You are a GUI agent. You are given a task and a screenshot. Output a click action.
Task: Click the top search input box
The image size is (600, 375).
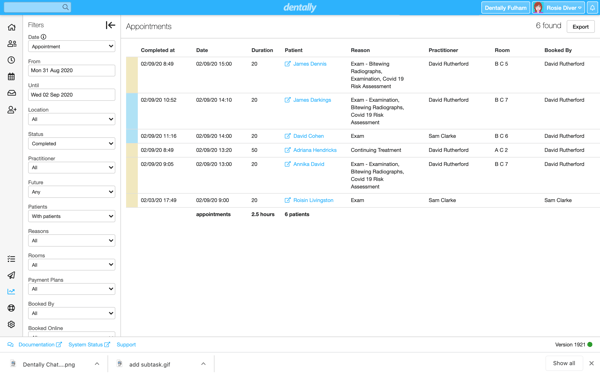[x=38, y=7]
